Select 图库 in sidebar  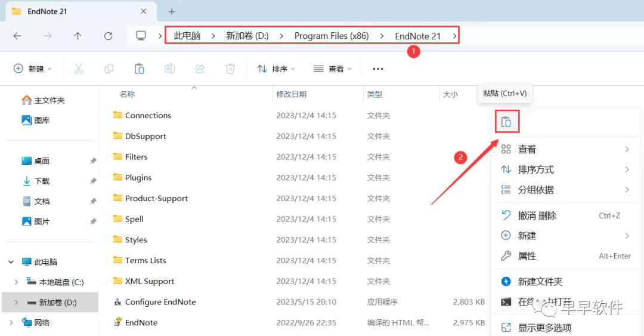(x=36, y=120)
